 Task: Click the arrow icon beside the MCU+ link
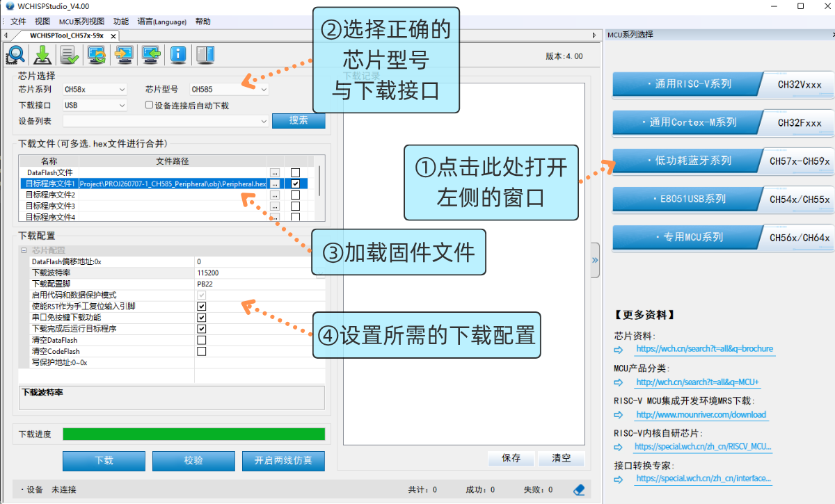(619, 382)
